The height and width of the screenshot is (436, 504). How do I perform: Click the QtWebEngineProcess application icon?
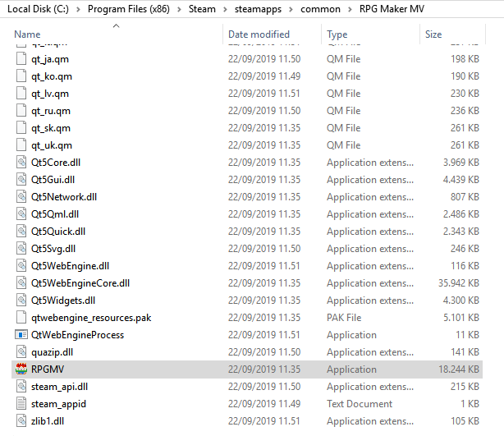(x=21, y=335)
